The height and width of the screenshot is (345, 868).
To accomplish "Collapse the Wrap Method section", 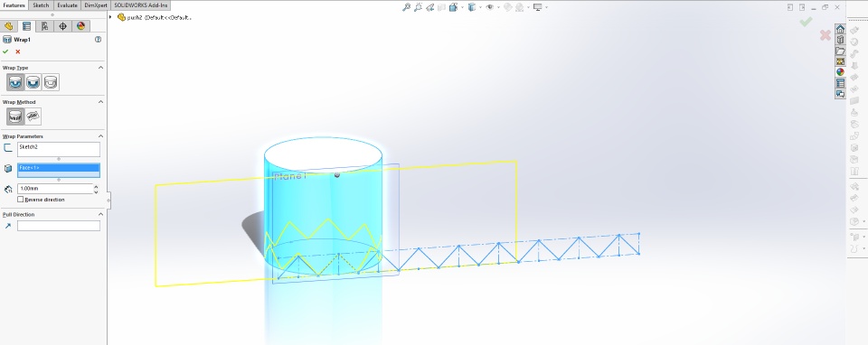I will point(100,102).
